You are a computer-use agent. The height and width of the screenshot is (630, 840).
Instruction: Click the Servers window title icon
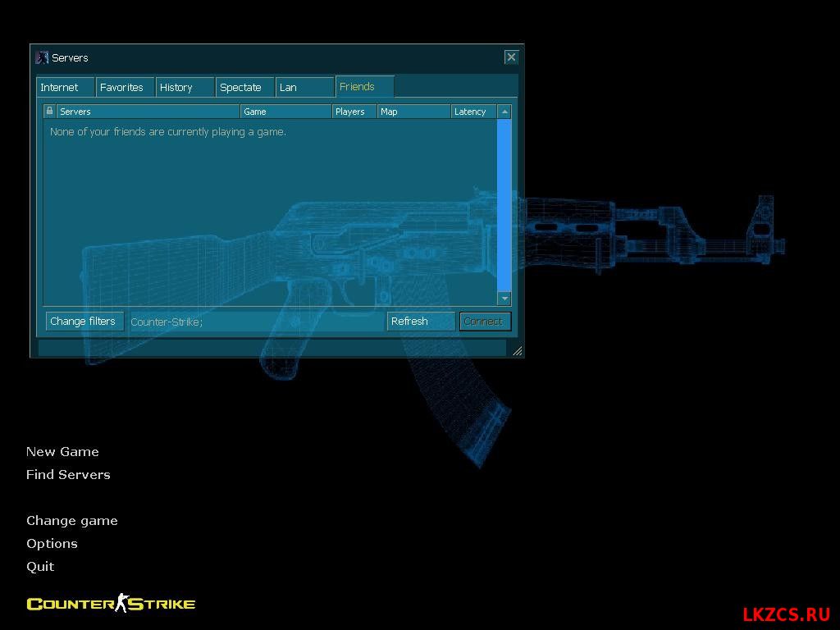(x=42, y=57)
